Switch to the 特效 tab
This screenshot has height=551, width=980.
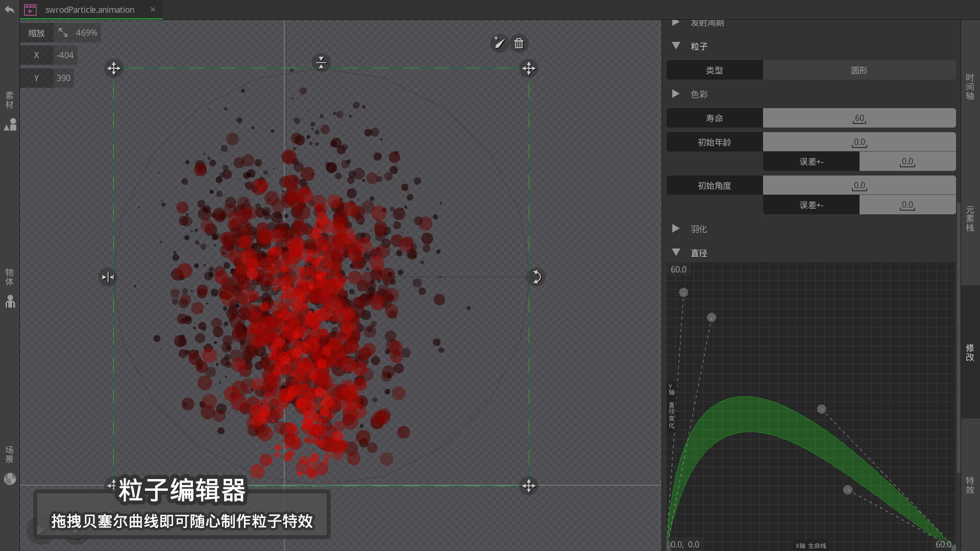tap(970, 485)
